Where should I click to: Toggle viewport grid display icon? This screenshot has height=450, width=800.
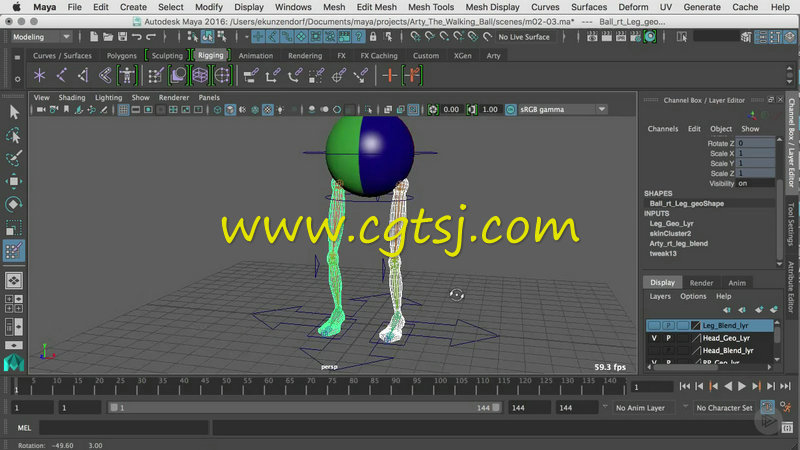click(123, 109)
